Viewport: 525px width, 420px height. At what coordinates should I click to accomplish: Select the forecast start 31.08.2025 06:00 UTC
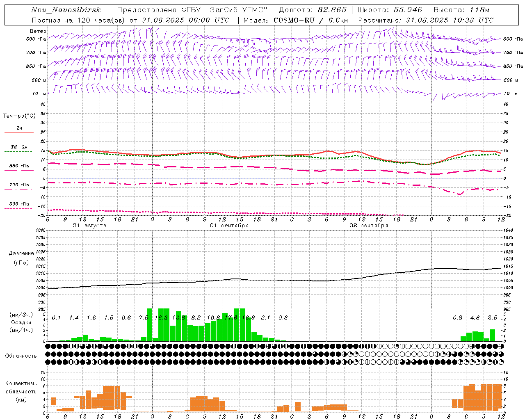point(185,20)
